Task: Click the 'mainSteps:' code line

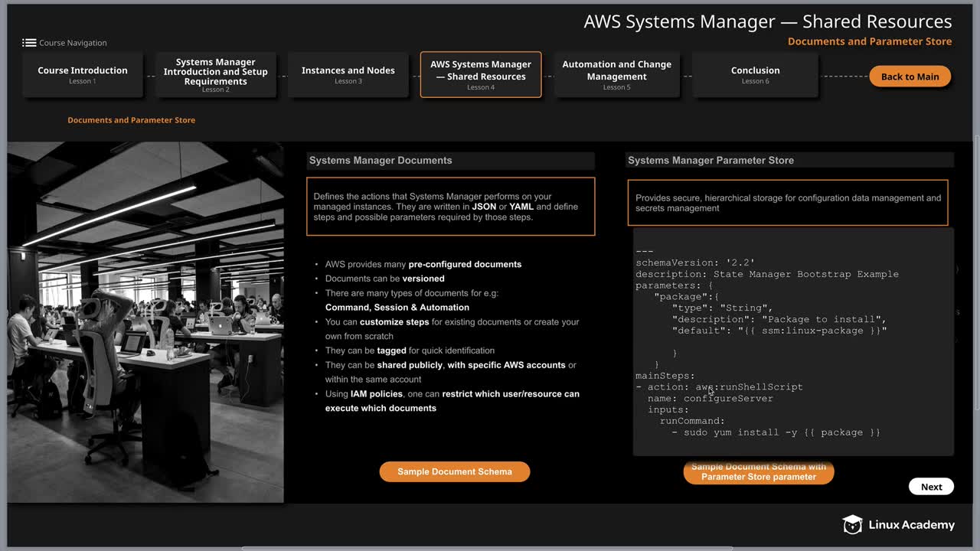Action: coord(665,376)
